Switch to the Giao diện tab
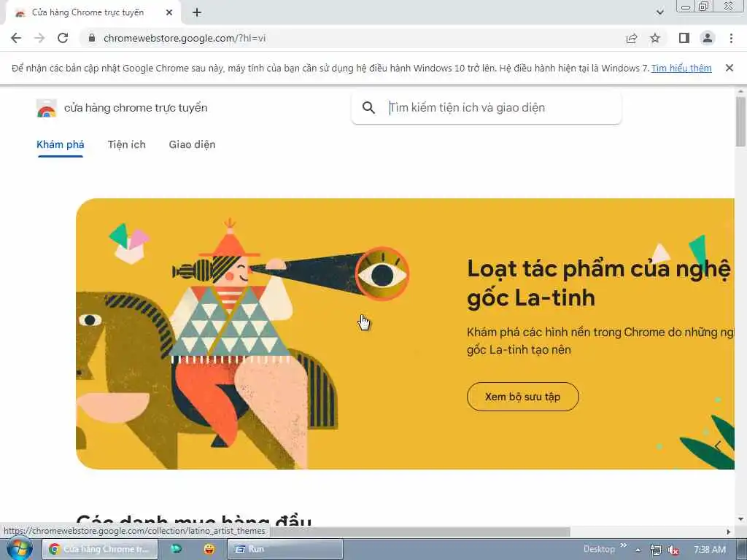Screen dimensions: 747x560 point(192,145)
